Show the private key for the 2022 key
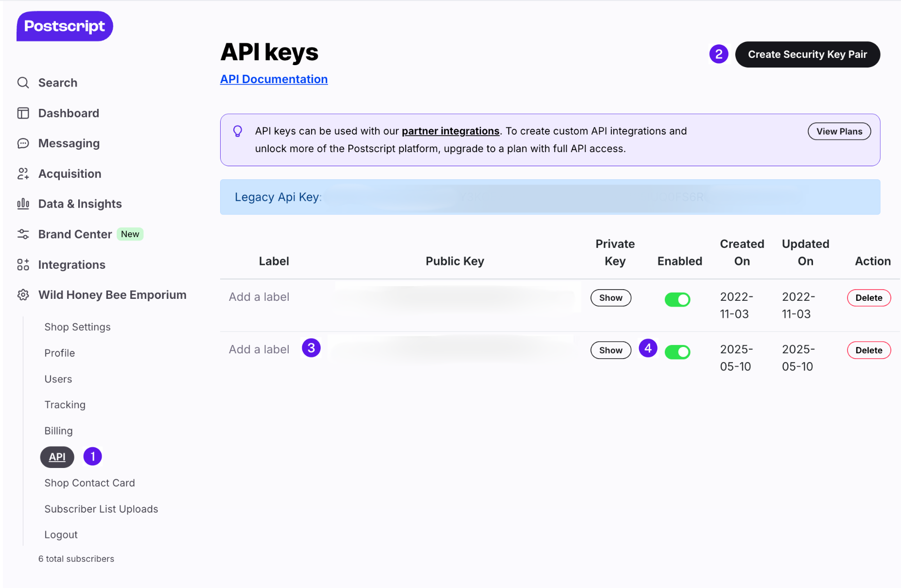This screenshot has height=588, width=901. (x=610, y=297)
